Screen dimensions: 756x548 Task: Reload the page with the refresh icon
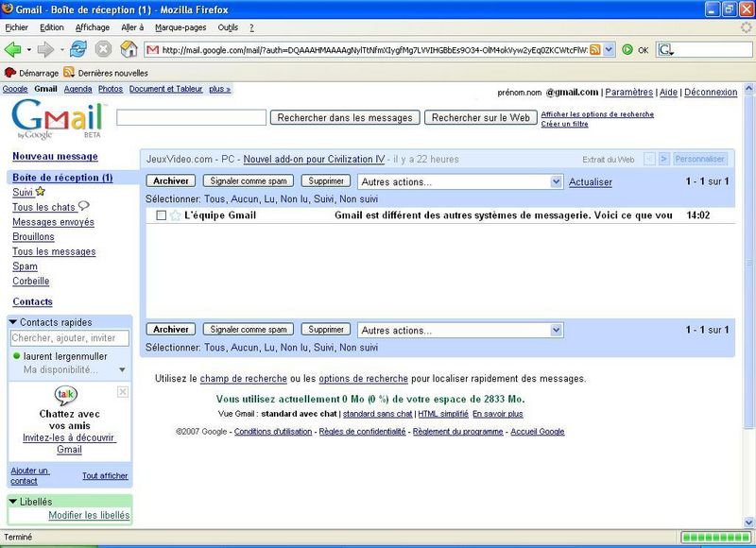78,49
